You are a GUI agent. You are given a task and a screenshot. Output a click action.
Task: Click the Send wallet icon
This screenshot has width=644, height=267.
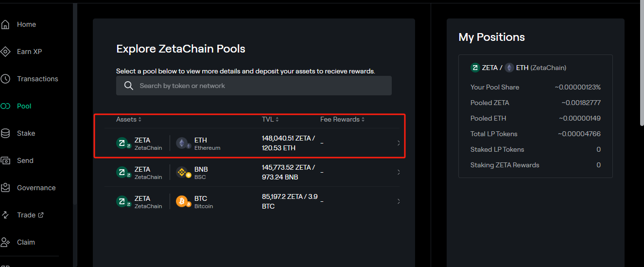click(5, 160)
